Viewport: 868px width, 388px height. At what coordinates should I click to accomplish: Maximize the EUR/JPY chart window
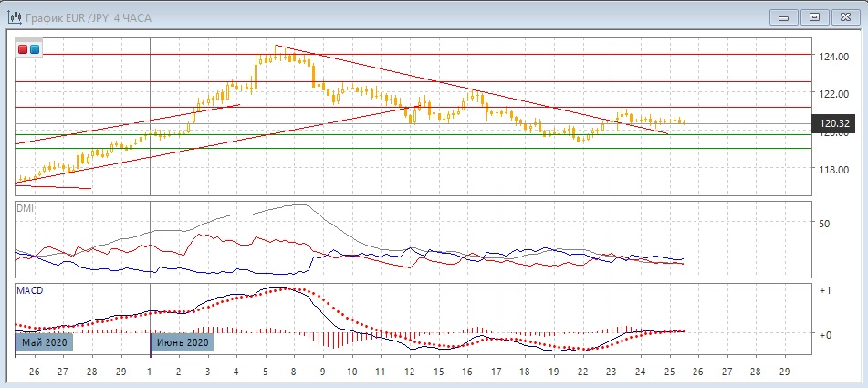[814, 16]
